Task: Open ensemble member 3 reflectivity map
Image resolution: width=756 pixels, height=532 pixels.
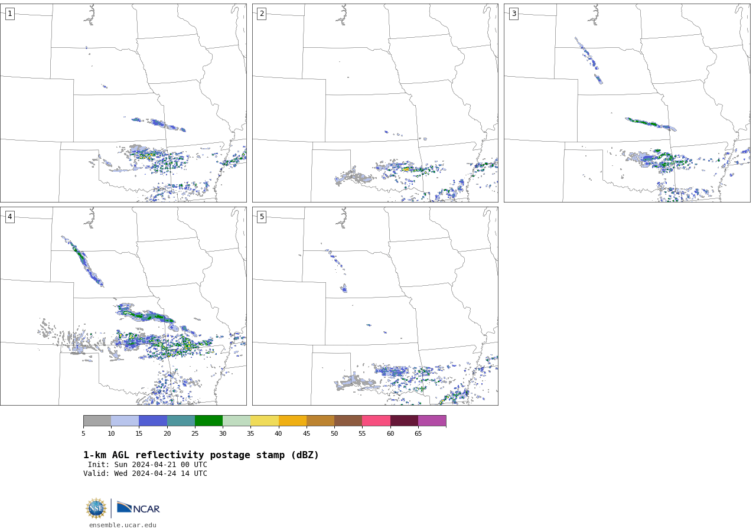Action: [x=627, y=103]
